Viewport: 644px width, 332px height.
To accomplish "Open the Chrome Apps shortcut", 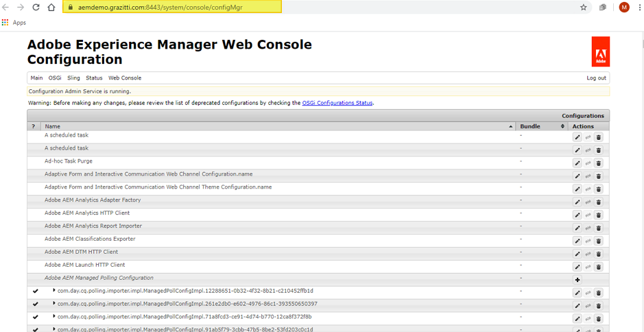I will pyautogui.click(x=14, y=23).
